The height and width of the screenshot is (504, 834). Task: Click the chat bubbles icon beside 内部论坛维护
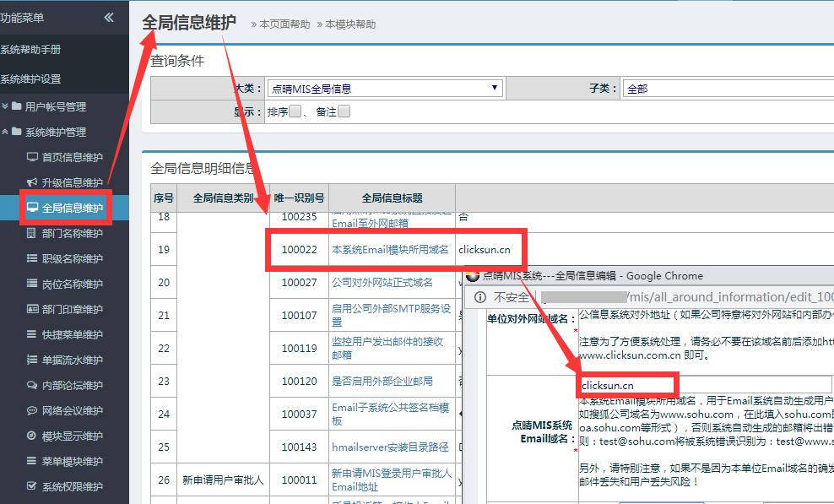(x=32, y=385)
